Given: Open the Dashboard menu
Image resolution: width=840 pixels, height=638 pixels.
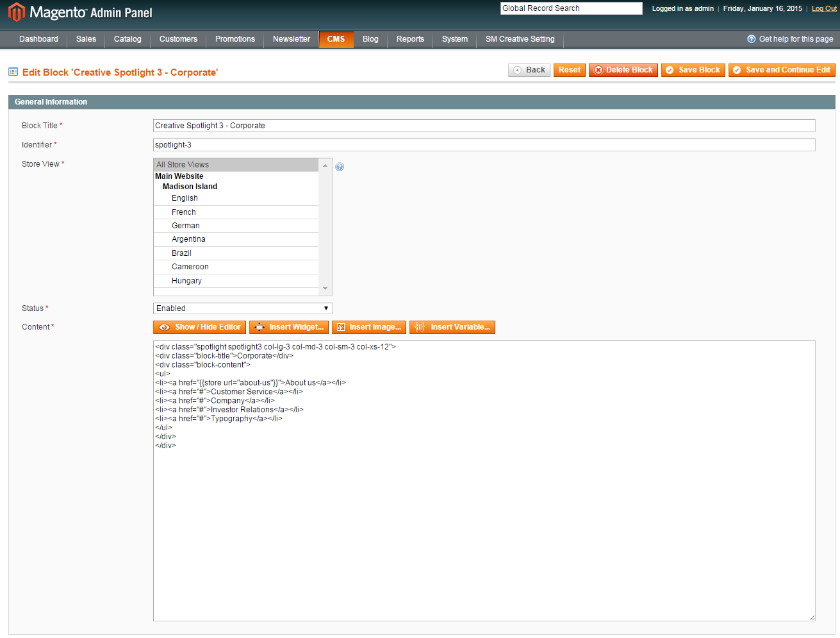Looking at the screenshot, I should 38,39.
